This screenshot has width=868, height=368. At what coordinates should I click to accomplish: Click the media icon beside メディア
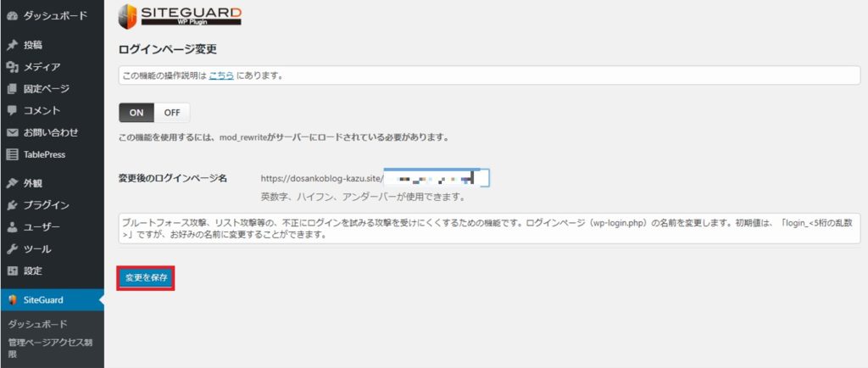(x=12, y=67)
